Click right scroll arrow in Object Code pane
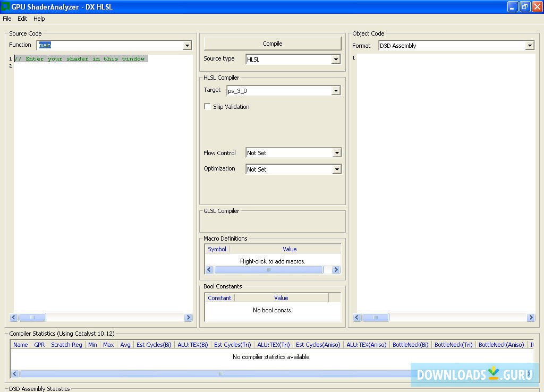Viewport: 544px width, 392px height. [x=531, y=318]
